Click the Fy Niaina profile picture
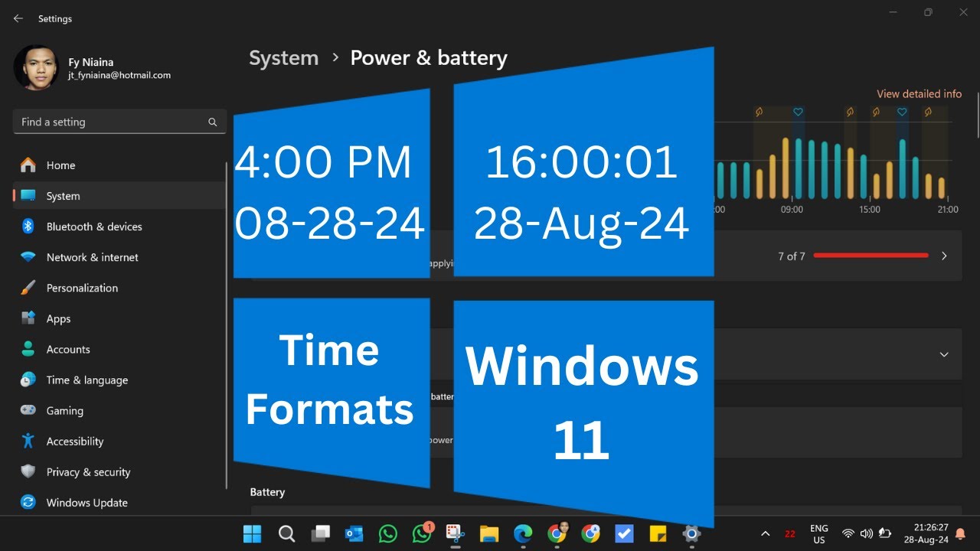 [36, 67]
